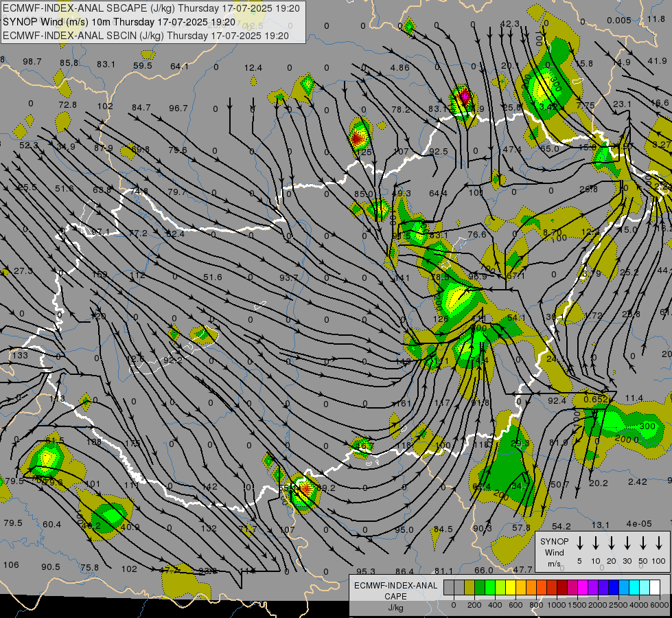Click the 133 value on the map
672x618 pixels.
pyautogui.click(x=20, y=355)
